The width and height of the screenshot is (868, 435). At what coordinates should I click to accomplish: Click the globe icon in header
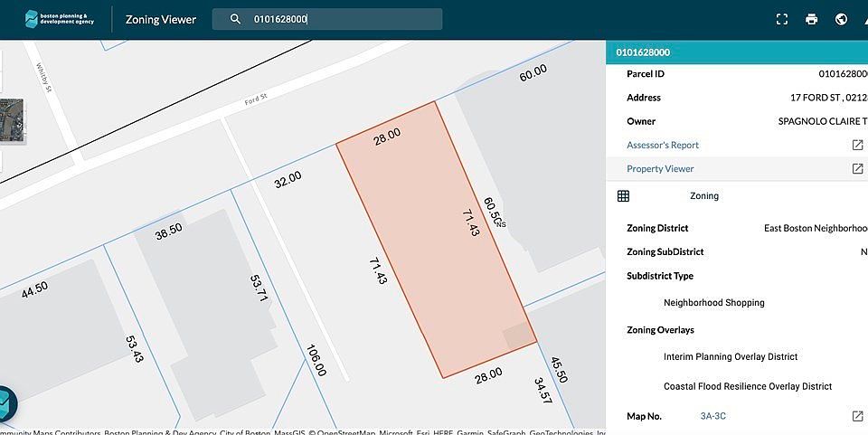[841, 19]
